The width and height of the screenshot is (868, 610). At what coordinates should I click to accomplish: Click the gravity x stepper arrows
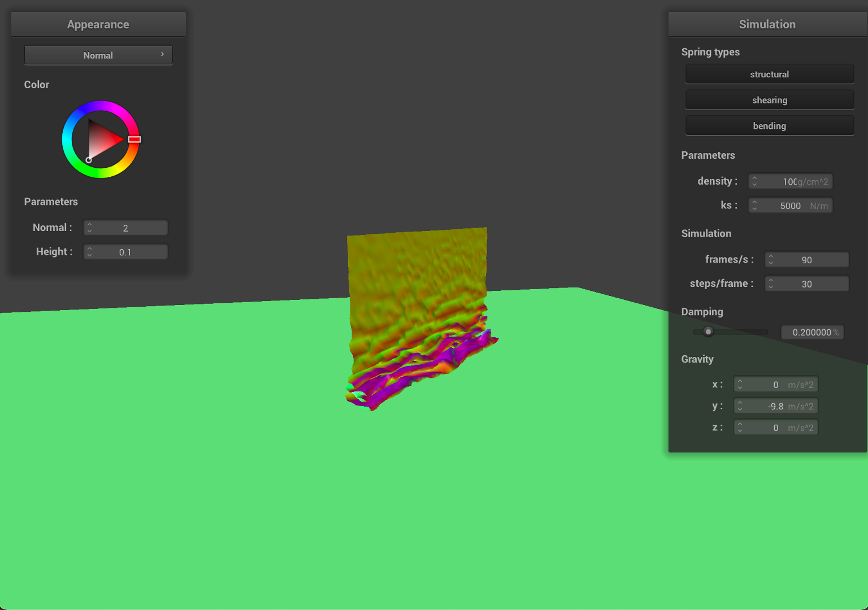pyautogui.click(x=740, y=385)
